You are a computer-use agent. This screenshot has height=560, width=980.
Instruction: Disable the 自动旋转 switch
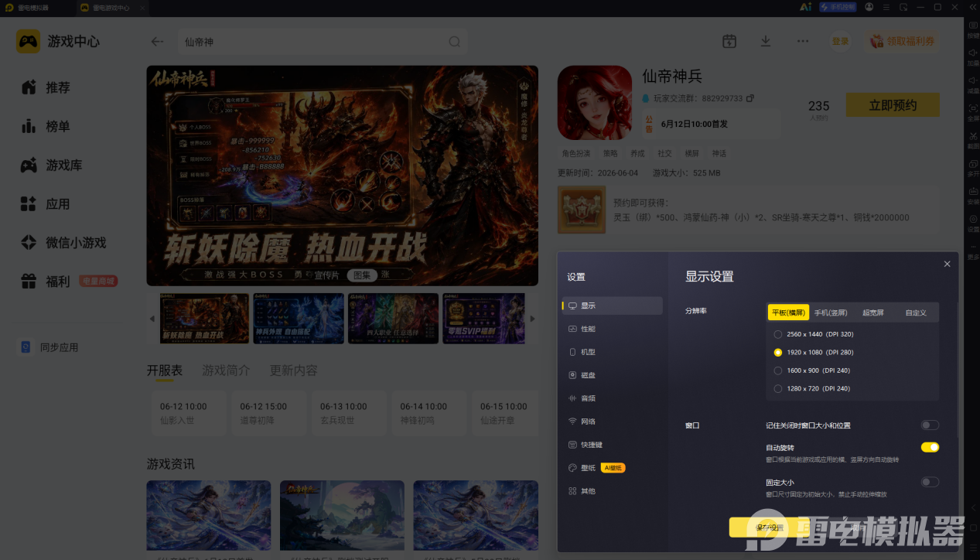point(930,447)
